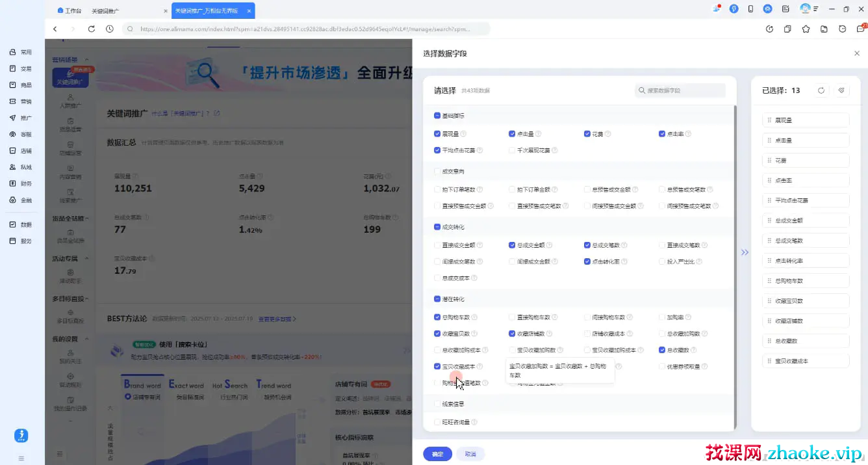Image resolution: width=868 pixels, height=465 pixels.
Task: Click the help icon next to 展现量 checkbox
Action: 463,134
